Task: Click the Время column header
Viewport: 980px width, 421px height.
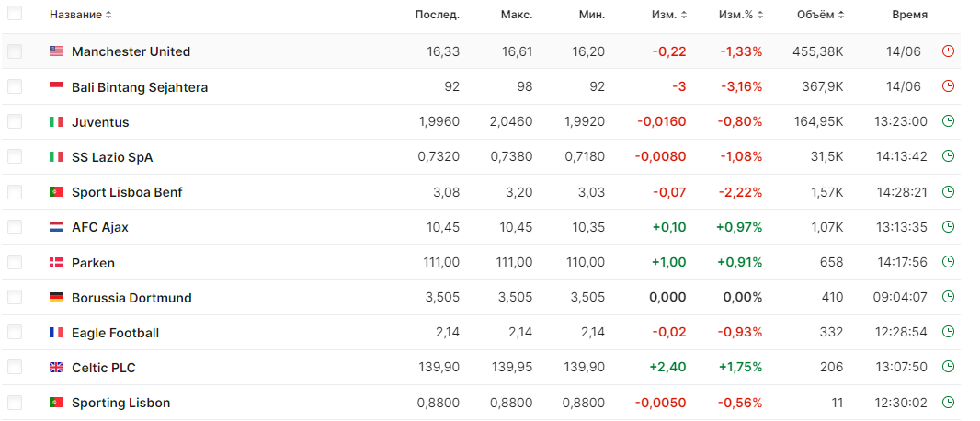Action: coord(910,15)
